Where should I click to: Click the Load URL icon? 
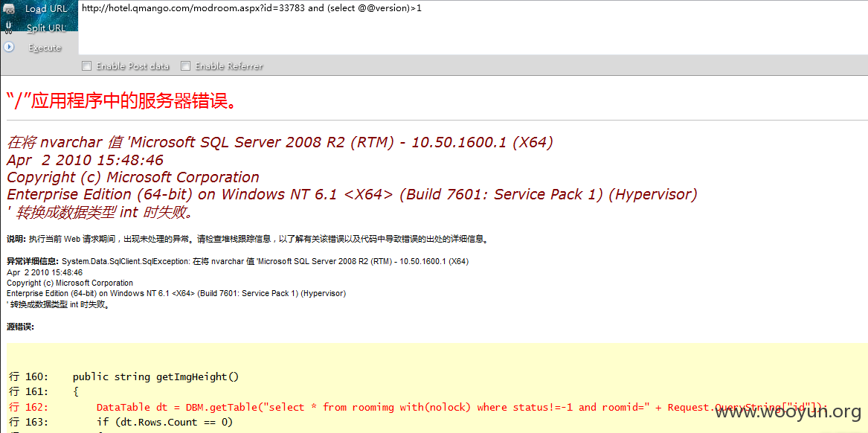(x=9, y=8)
